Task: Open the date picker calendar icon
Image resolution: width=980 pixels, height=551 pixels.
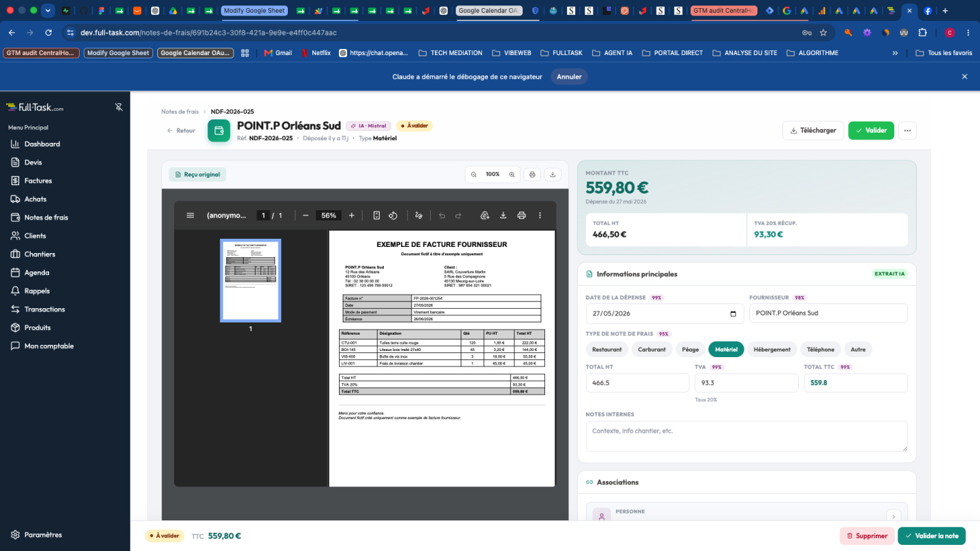Action: click(733, 314)
